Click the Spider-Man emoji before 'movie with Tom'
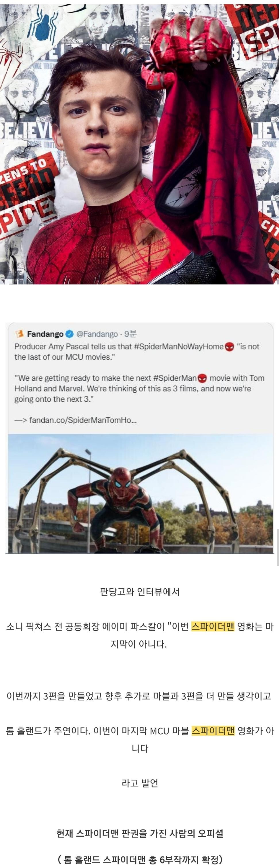The width and height of the screenshot is (279, 868). tap(203, 378)
